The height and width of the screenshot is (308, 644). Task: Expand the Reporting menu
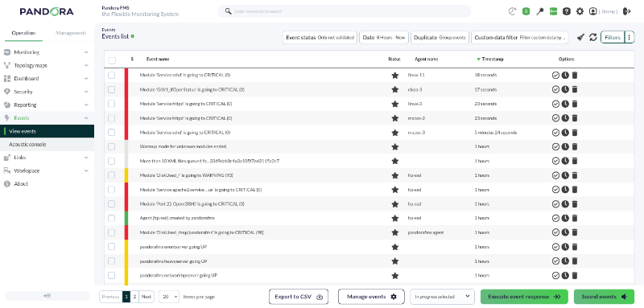click(47, 105)
